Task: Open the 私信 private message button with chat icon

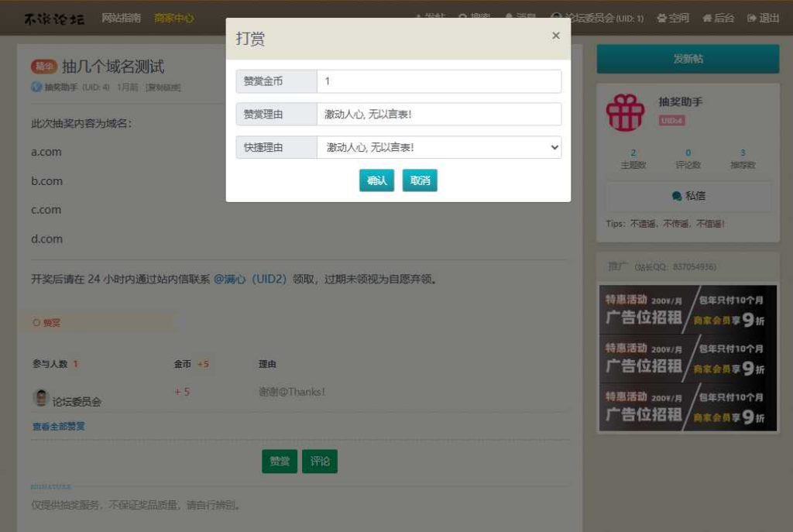Action: click(688, 195)
